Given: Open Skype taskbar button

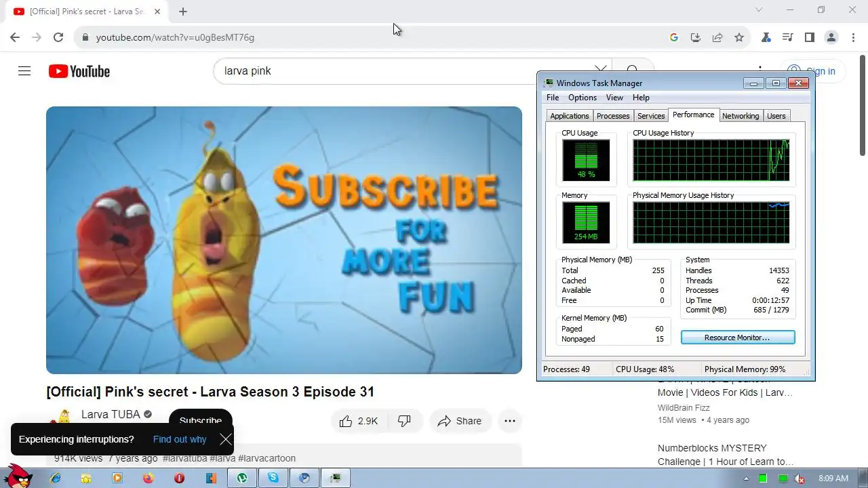Looking at the screenshot, I should point(273,478).
